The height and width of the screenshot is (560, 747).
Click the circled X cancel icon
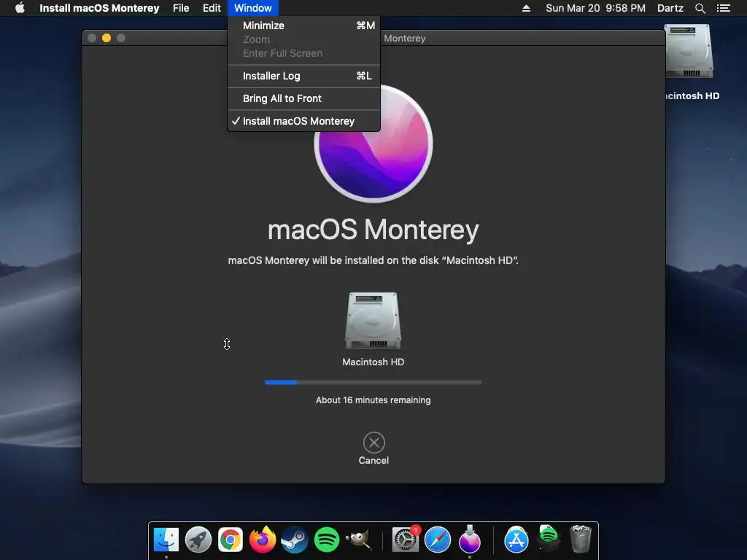[x=374, y=443]
